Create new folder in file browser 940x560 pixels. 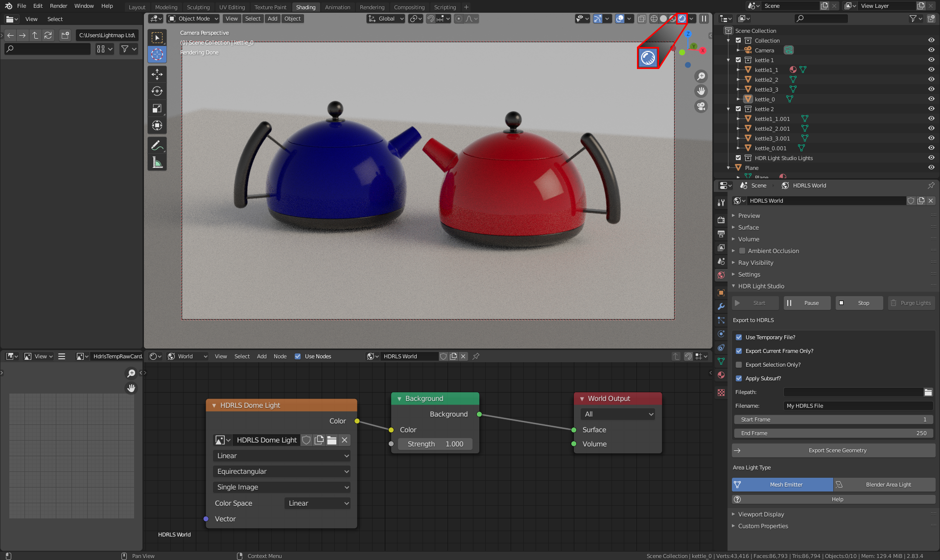[65, 35]
